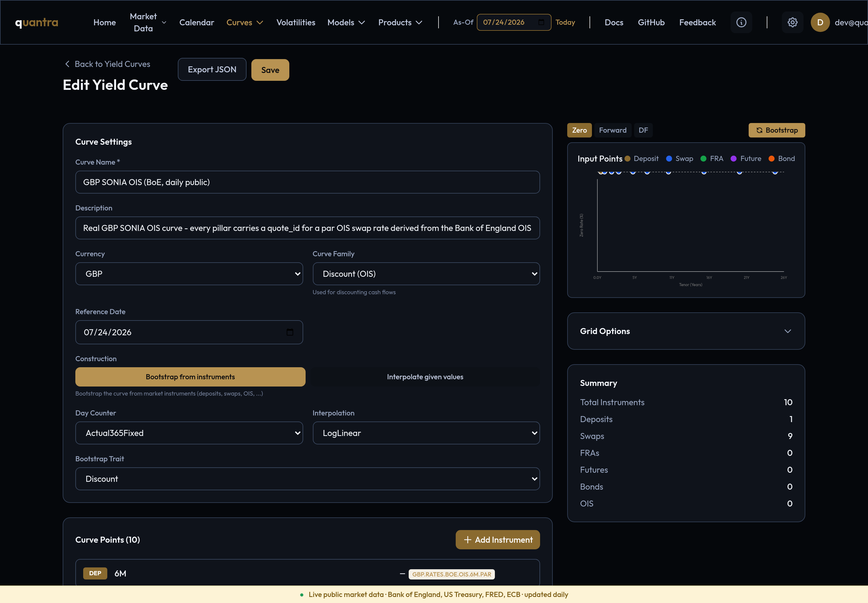
Task: Click the Deposit legend dot
Action: (627, 159)
